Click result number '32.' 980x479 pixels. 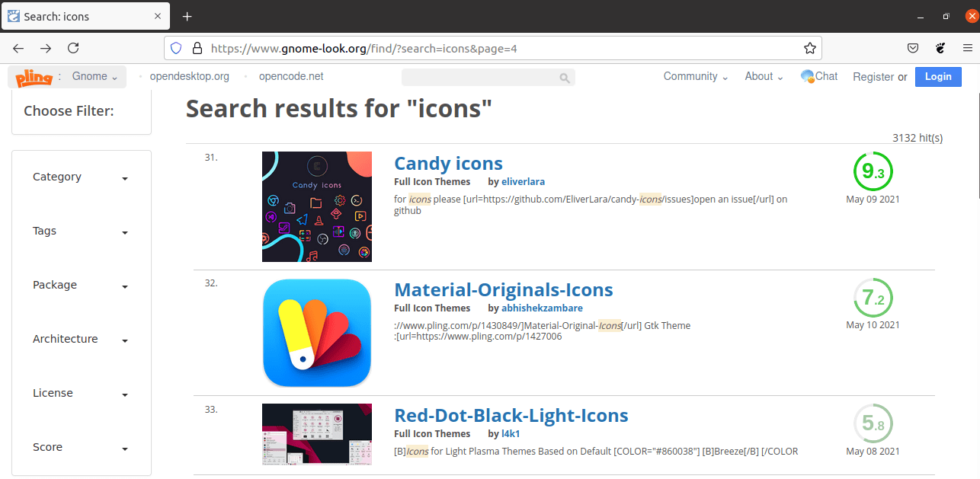(211, 283)
